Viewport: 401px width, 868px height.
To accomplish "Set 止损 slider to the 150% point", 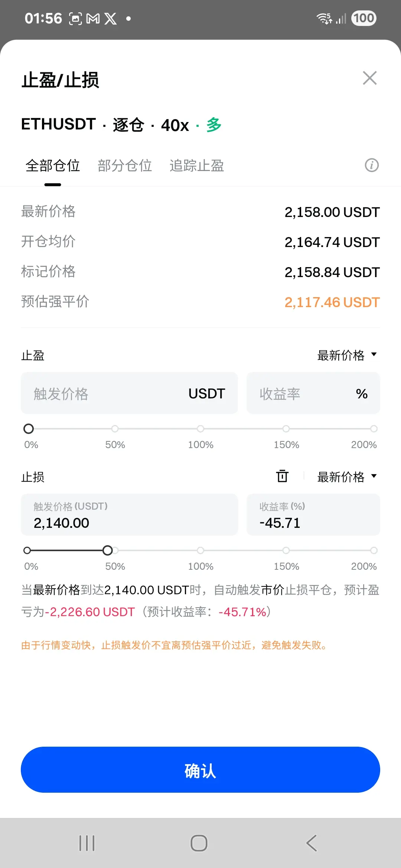I will click(x=286, y=550).
